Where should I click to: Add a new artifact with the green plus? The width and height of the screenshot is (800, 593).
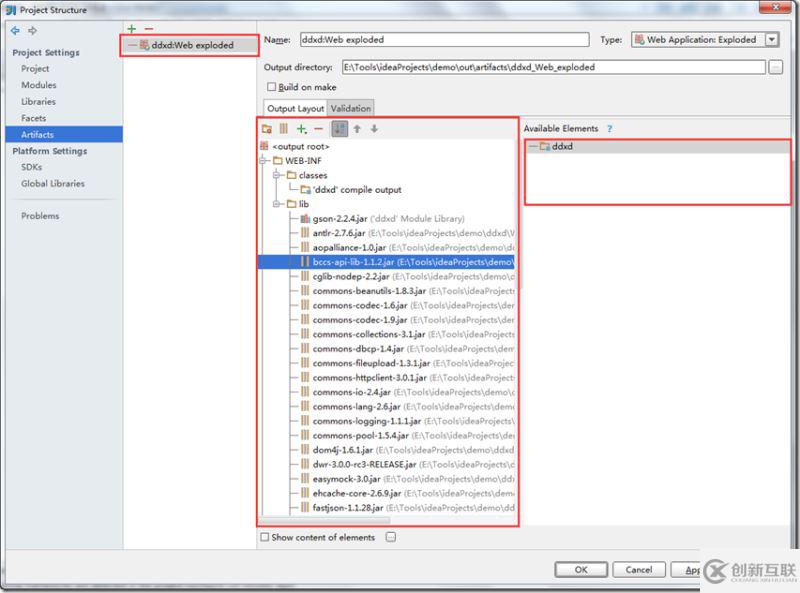132,29
